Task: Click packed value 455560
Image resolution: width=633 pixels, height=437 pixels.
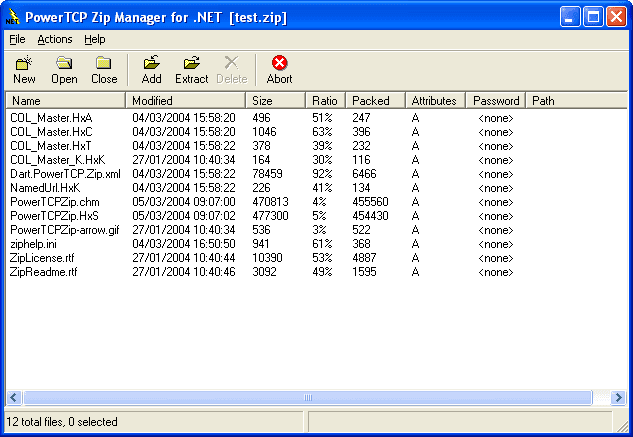Action: tap(370, 202)
